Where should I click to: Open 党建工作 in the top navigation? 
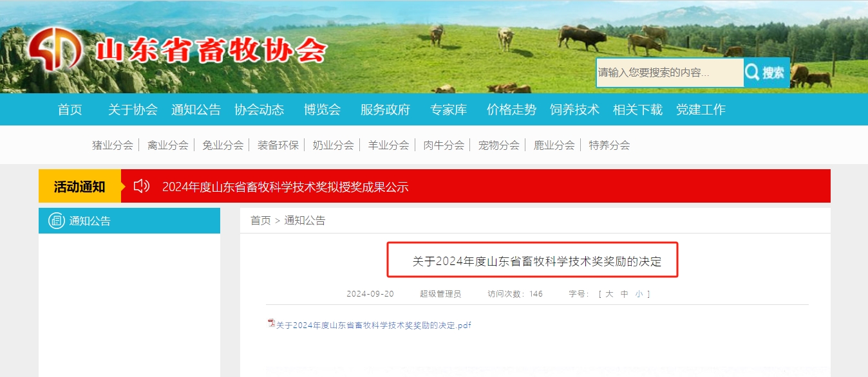[701, 110]
